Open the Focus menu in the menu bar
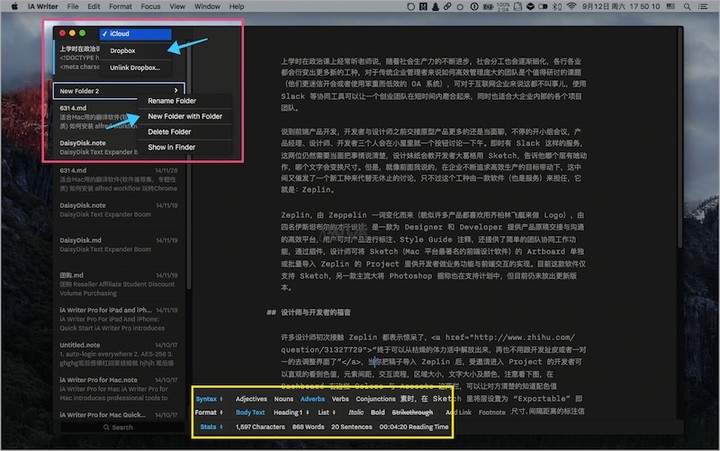Screen dimensions: 720x451 150,6
